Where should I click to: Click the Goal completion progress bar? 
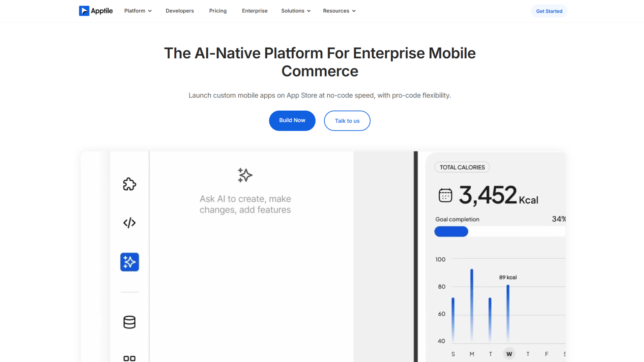[x=500, y=232]
